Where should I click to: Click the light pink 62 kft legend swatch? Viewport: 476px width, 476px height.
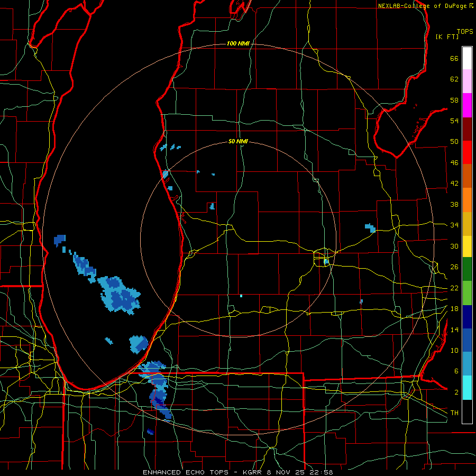[x=467, y=81]
